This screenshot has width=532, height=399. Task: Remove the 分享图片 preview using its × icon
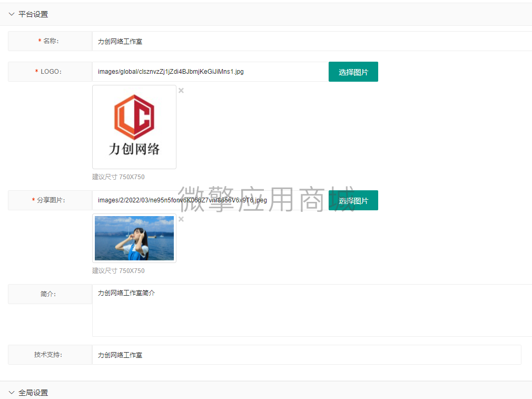[181, 219]
